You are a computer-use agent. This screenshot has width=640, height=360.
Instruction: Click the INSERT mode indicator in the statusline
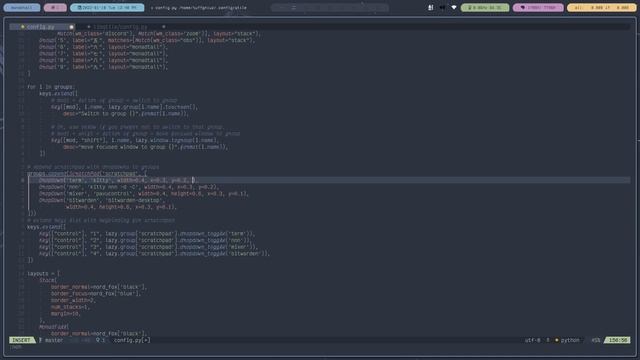coord(21,340)
